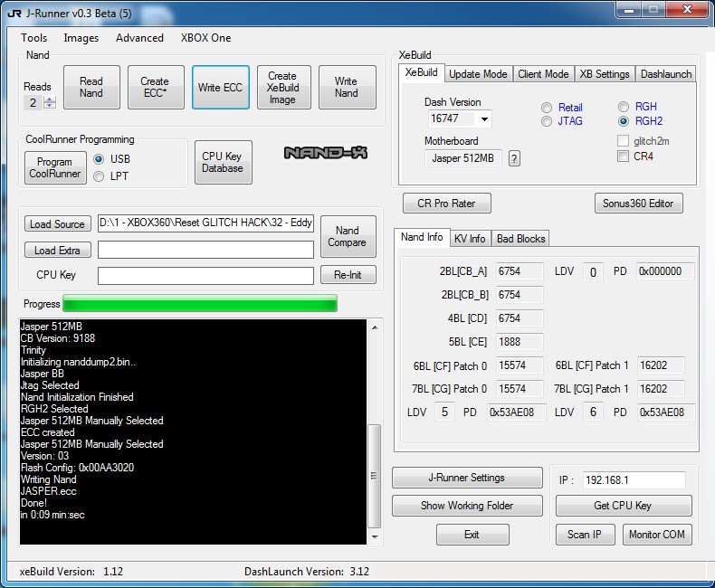Click the log scrollbar up arrow

click(x=375, y=327)
